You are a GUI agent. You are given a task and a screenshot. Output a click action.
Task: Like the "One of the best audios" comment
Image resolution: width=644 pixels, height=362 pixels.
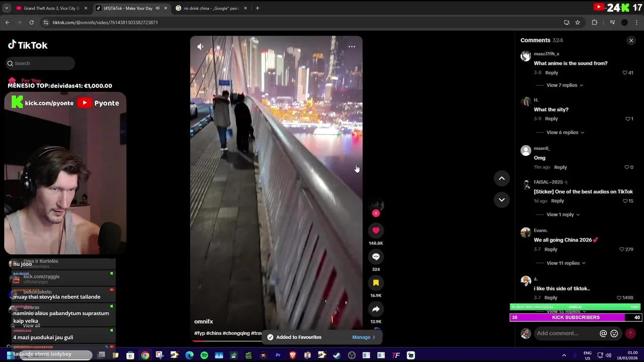coord(625,201)
